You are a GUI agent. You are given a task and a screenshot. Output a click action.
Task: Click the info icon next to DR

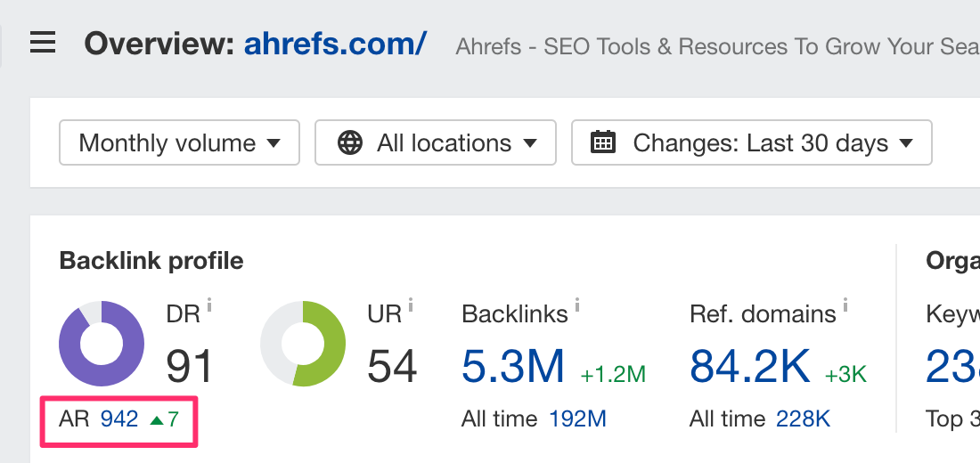209,305
